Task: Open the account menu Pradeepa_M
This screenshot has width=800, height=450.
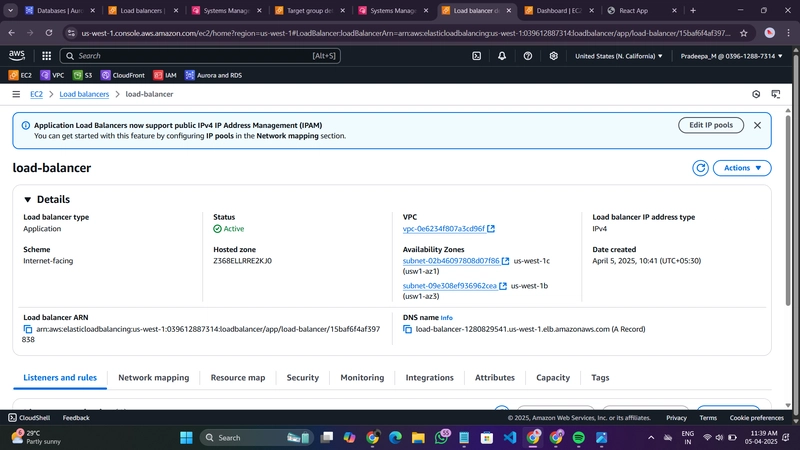Action: [x=731, y=56]
